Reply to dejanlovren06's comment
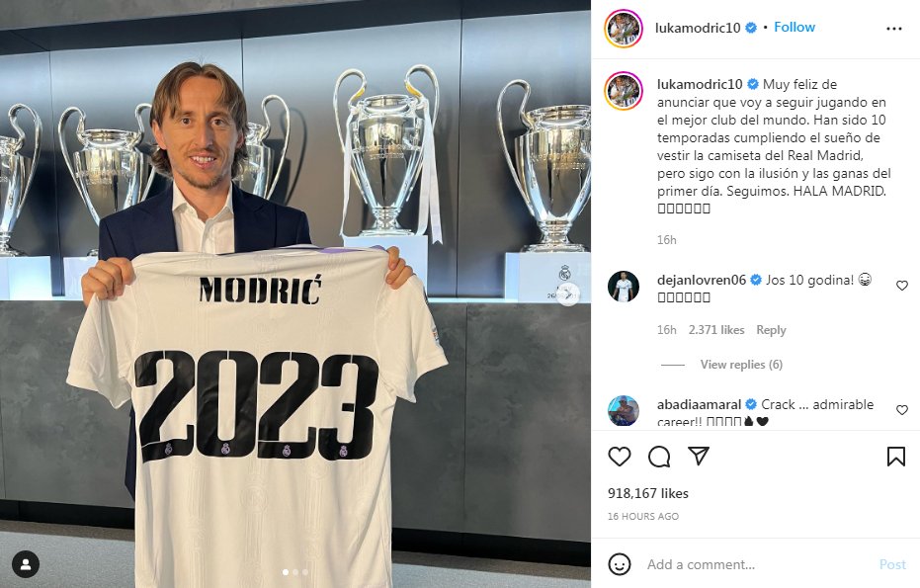Image resolution: width=920 pixels, height=588 pixels. point(771,330)
